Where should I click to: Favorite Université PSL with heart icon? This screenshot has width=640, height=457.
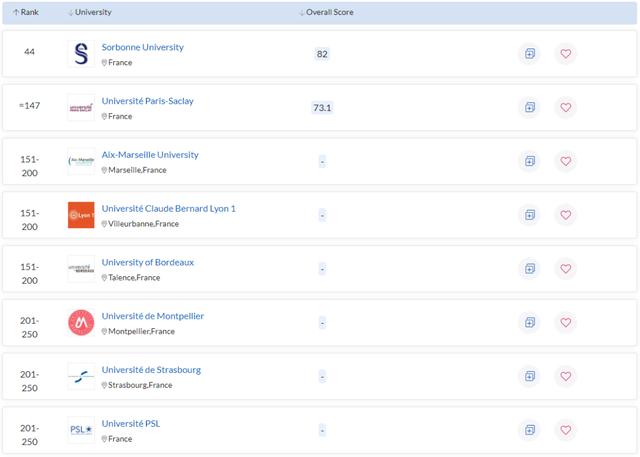tap(566, 430)
